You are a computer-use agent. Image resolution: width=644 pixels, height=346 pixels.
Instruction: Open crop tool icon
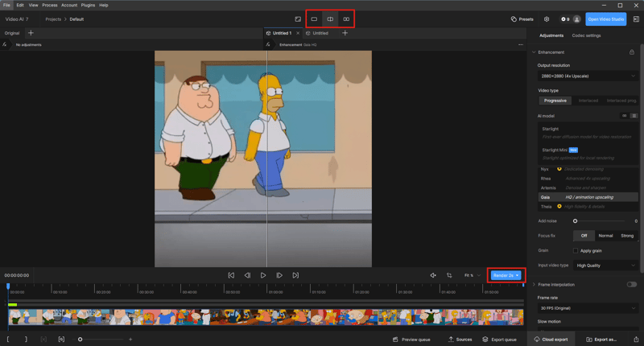449,275
